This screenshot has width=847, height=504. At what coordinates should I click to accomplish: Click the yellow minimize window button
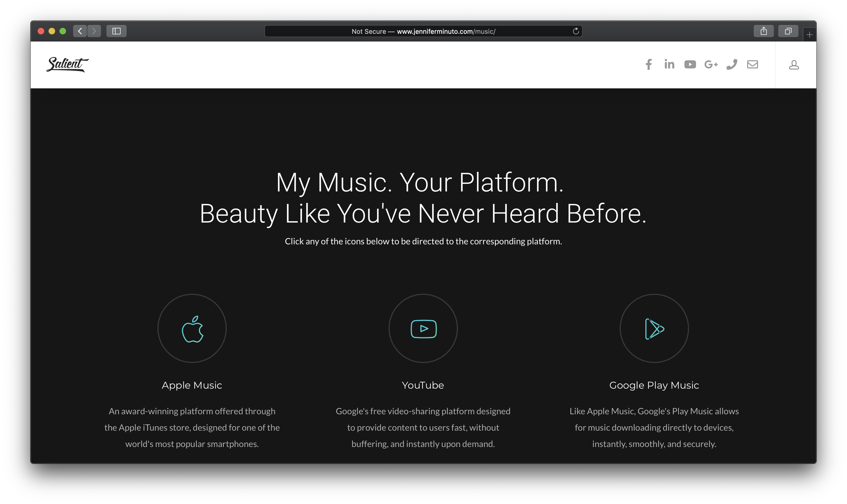[x=52, y=31]
